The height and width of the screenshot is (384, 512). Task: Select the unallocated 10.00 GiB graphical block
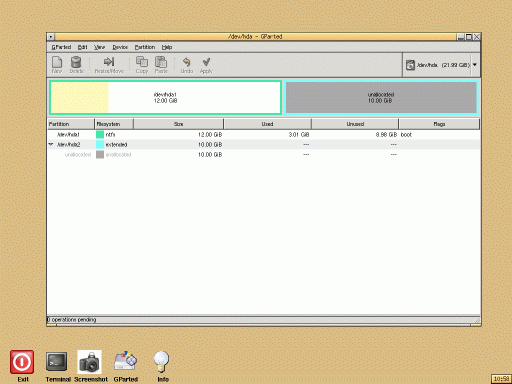coord(381,98)
